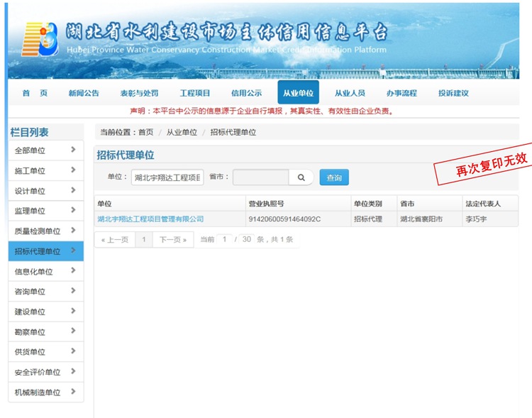This screenshot has height=418, width=532.
Task: Click the 李巧宇 legal representative cell
Action: (x=490, y=219)
